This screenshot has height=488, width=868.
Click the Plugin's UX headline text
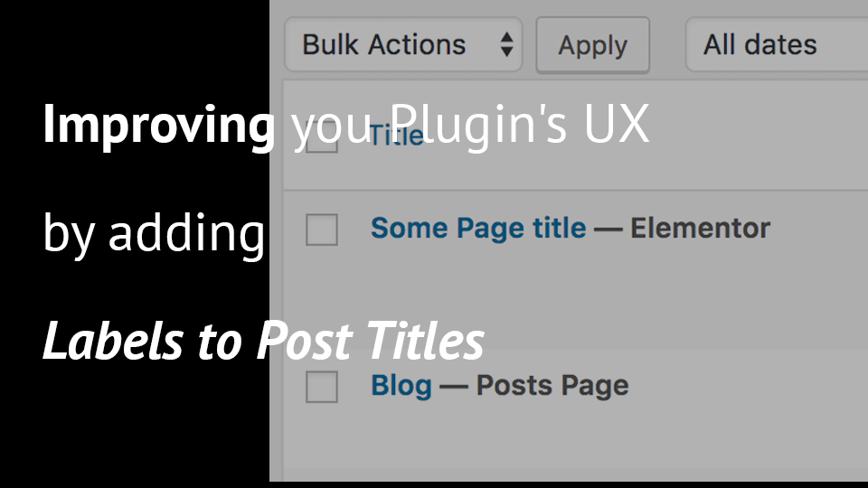click(x=519, y=125)
